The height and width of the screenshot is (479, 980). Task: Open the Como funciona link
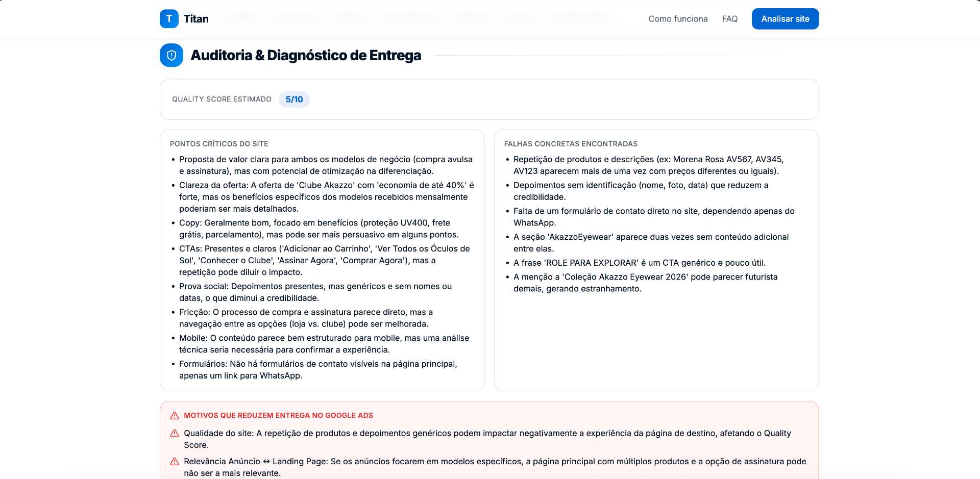pos(678,19)
